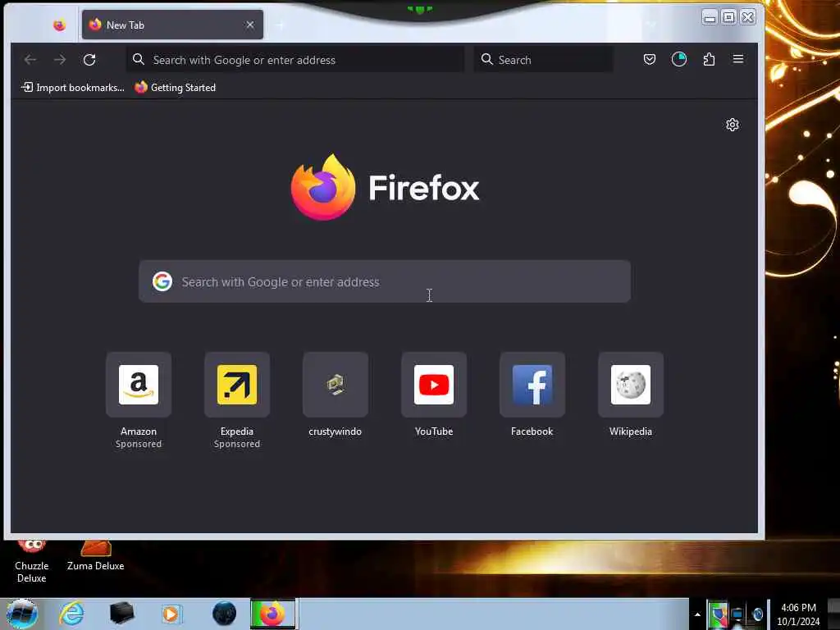Launch Internet Explorer from the taskbar

71,614
